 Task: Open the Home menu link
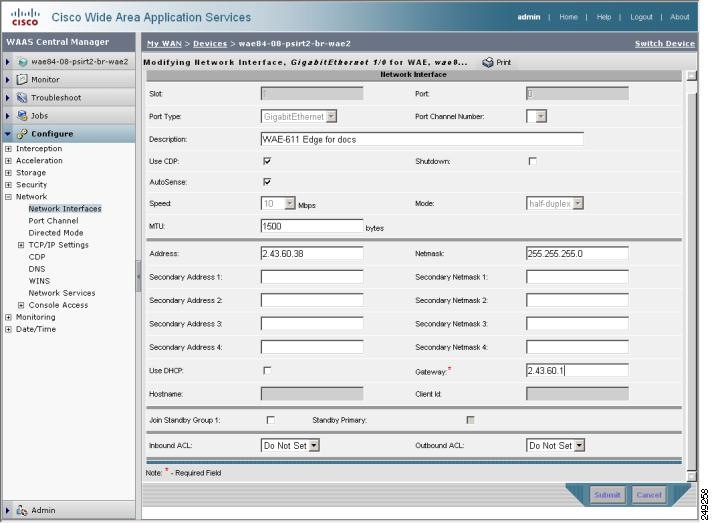(x=568, y=17)
